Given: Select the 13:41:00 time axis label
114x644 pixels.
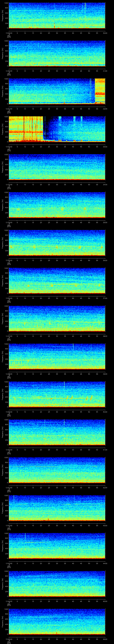Looking at the screenshot, I should (9, 487).
